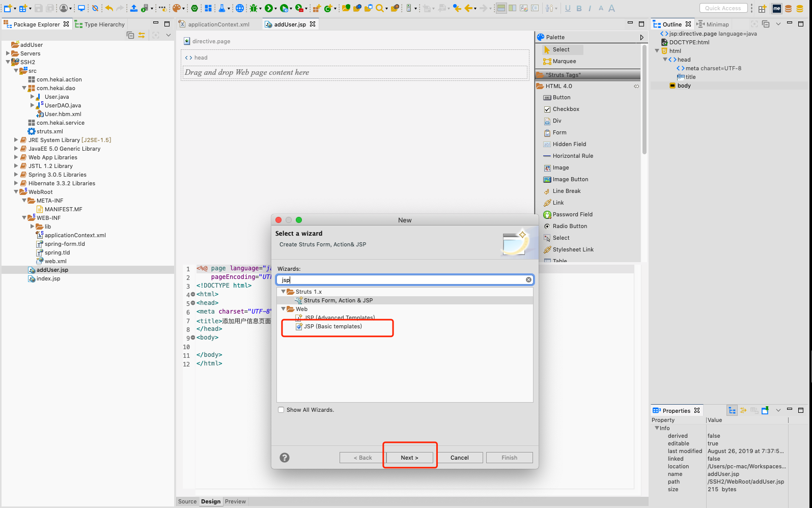Viewport: 812px width, 508px height.
Task: Switch to the Source editor tab
Action: tap(187, 501)
